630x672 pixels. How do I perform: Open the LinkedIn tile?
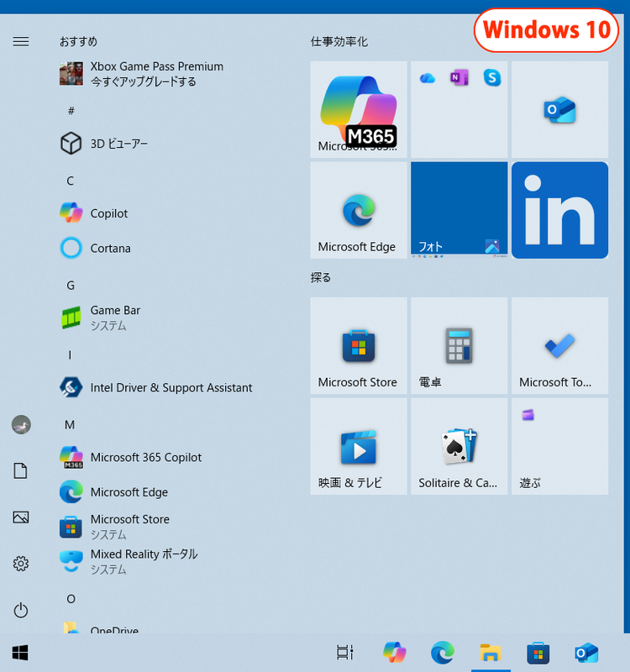559,210
